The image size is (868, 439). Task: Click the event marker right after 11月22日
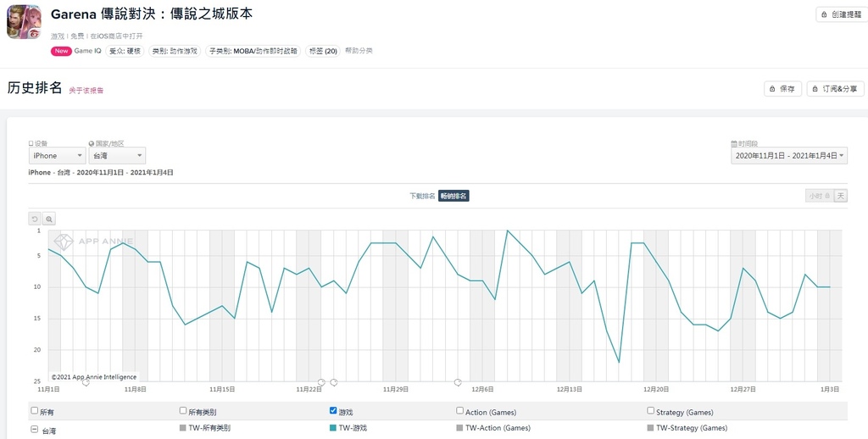[x=321, y=382]
